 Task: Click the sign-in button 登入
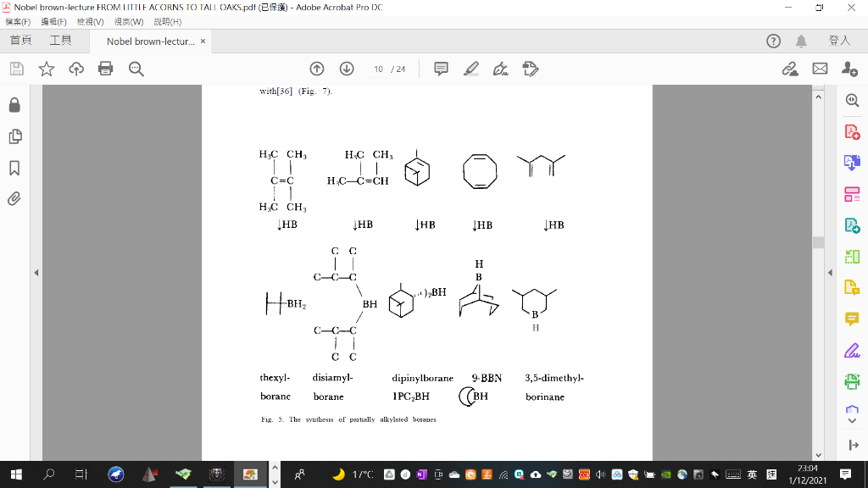839,41
